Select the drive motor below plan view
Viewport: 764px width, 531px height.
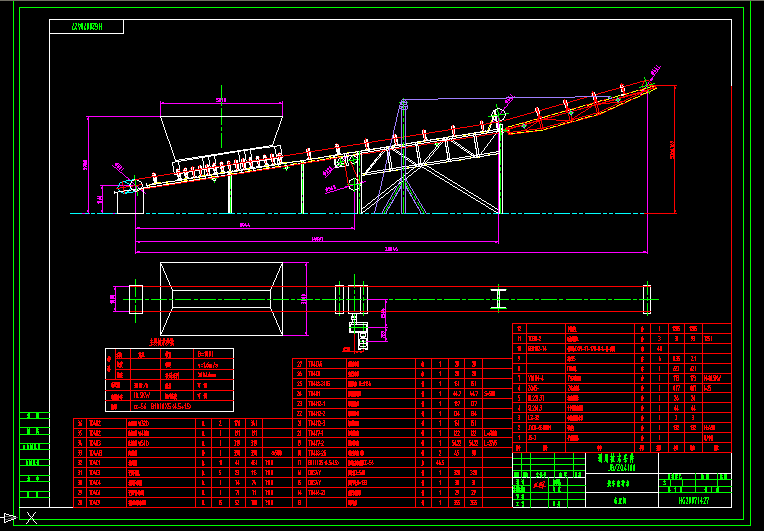[x=360, y=333]
